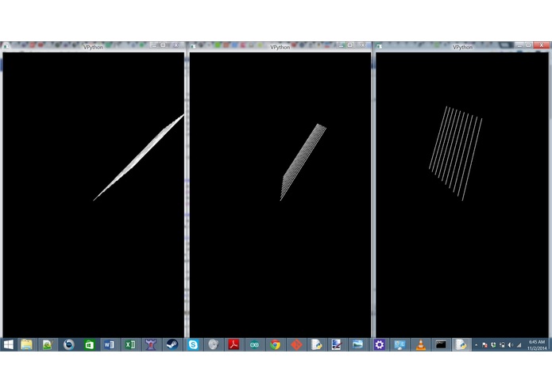This screenshot has height=392, width=552.
Task: Maximize the rightmost VPython window
Action: pyautogui.click(x=528, y=45)
